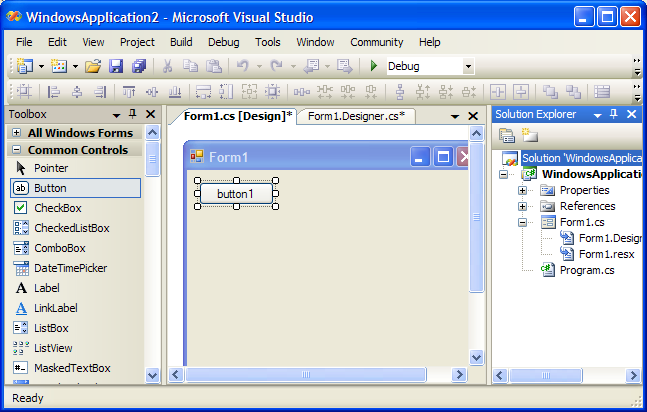Choose ListView control in Toolbox
The width and height of the screenshot is (647, 412).
(x=76, y=348)
